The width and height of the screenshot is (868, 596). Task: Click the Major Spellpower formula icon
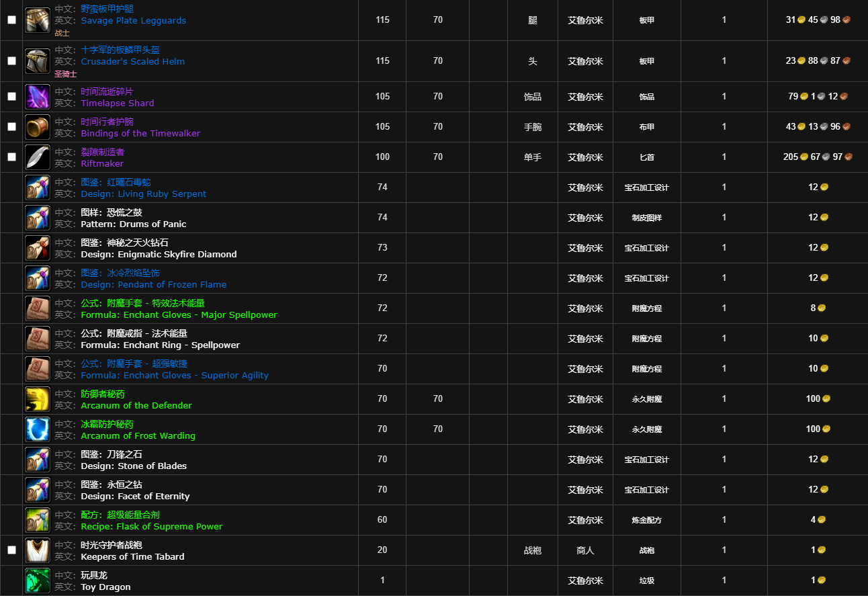[37, 308]
